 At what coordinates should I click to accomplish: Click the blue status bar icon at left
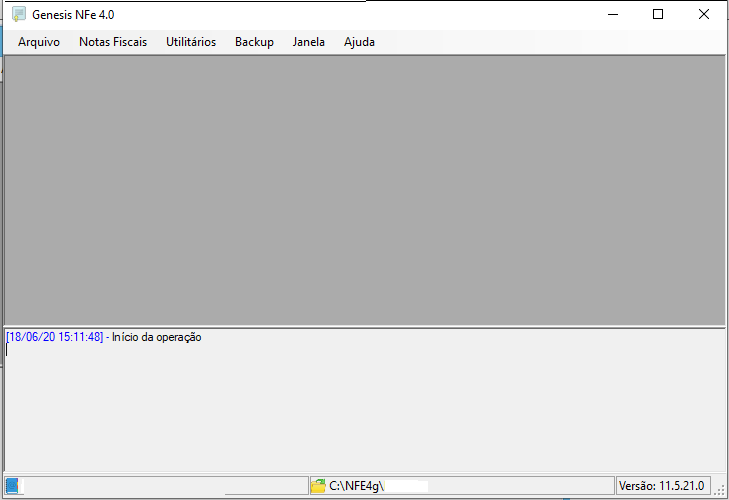coord(12,486)
